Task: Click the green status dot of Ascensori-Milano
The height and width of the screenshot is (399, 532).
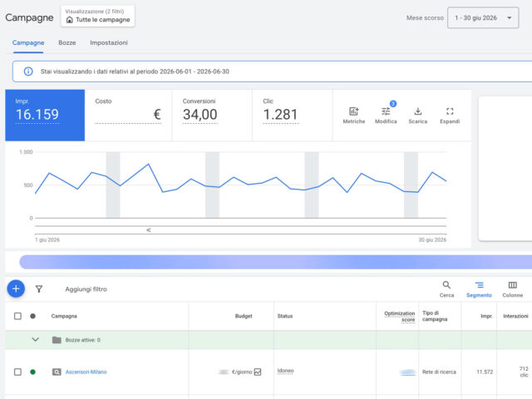Action: pos(32,372)
